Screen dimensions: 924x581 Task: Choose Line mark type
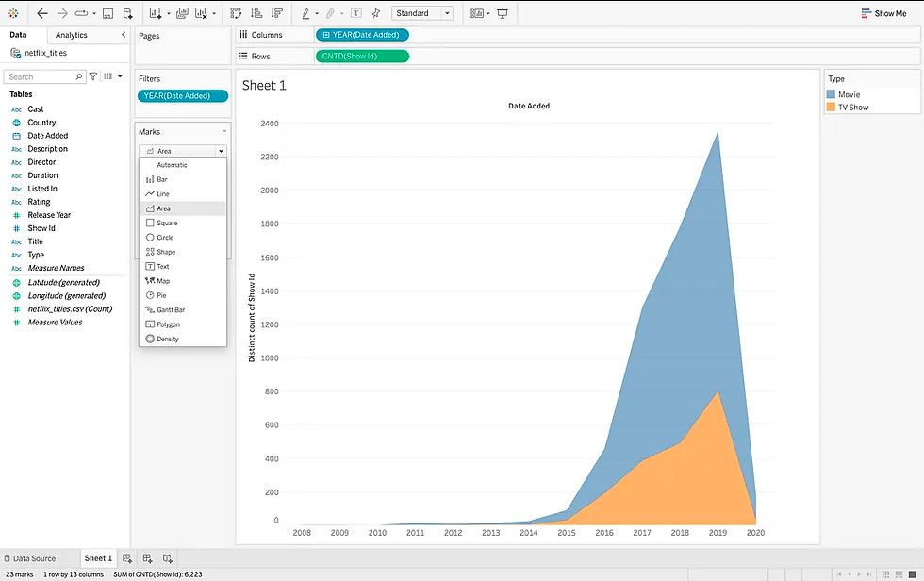(183, 194)
